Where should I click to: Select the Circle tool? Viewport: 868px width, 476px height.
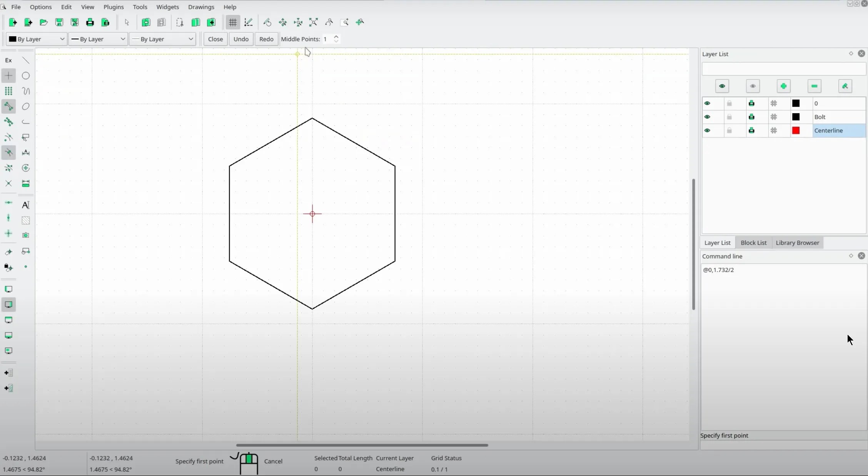tap(26, 75)
